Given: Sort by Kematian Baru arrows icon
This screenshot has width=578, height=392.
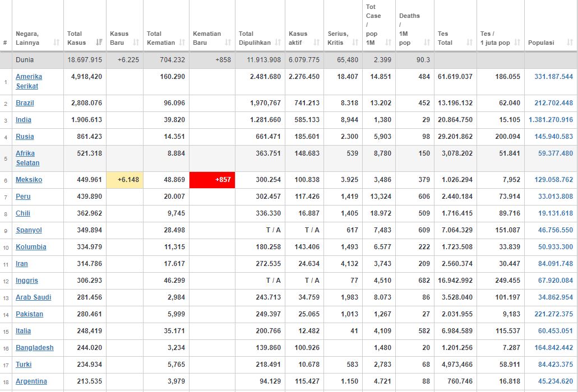Looking at the screenshot, I should (x=228, y=43).
